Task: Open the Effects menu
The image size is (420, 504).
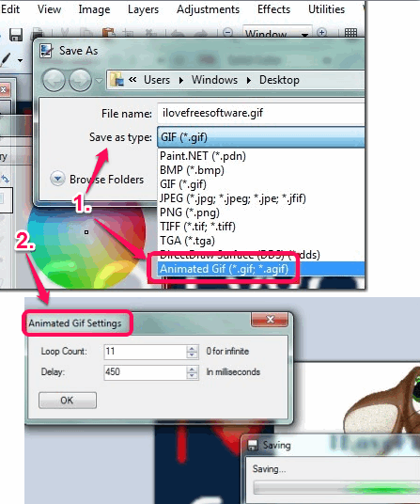Action: click(273, 9)
